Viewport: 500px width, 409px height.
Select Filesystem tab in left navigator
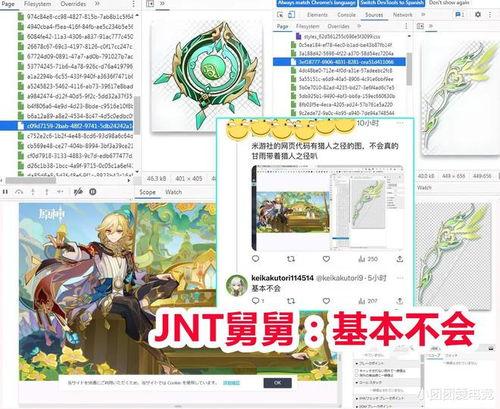(x=37, y=4)
